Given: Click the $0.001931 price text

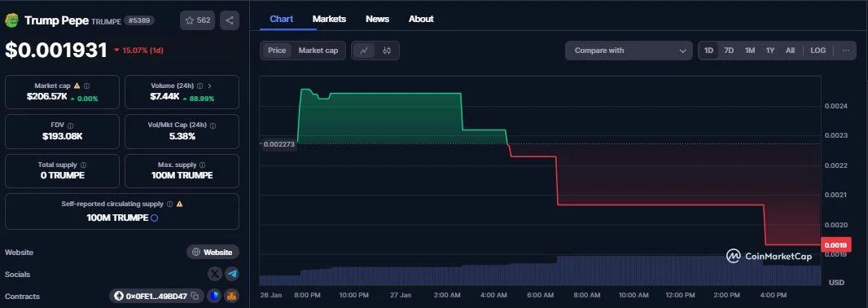Looking at the screenshot, I should [x=56, y=50].
